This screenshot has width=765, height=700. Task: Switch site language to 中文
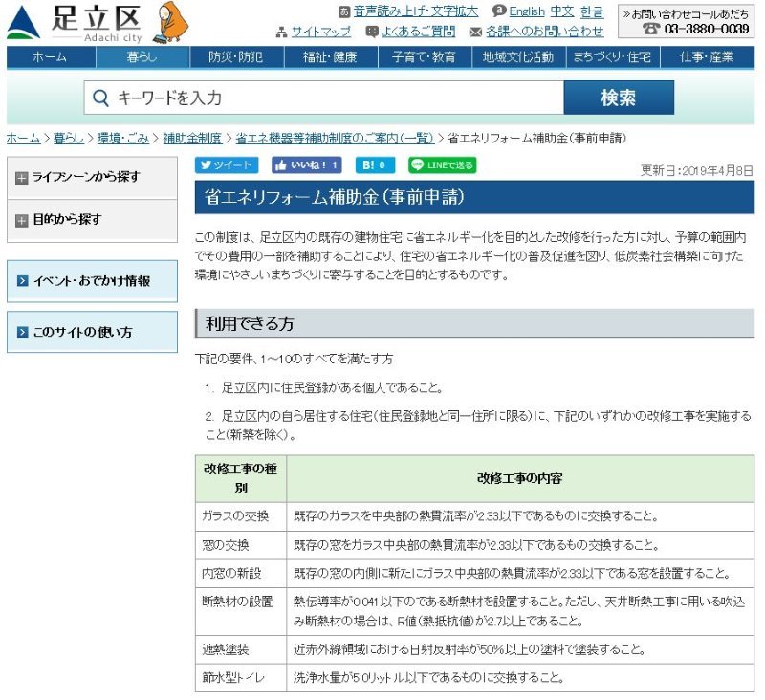coord(561,11)
